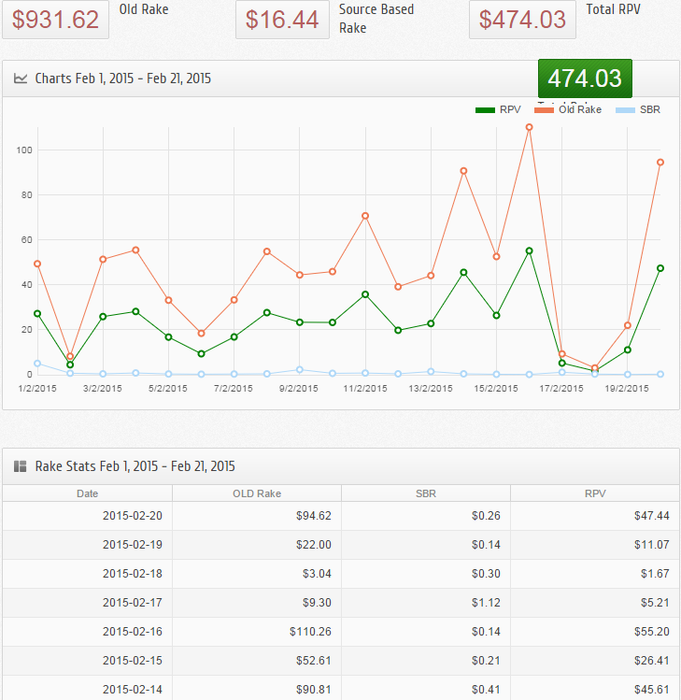The image size is (681, 700).
Task: Click the 1/2/2015 x-axis label
Action: [x=38, y=388]
